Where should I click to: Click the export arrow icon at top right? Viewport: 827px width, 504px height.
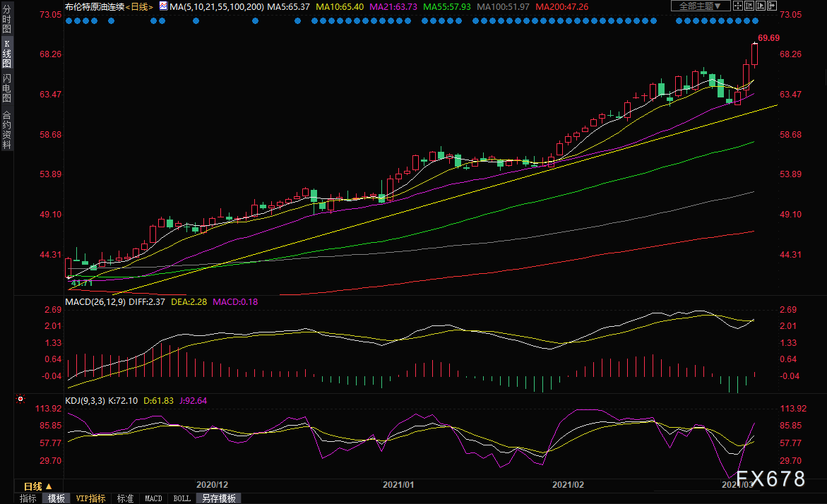click(x=773, y=6)
